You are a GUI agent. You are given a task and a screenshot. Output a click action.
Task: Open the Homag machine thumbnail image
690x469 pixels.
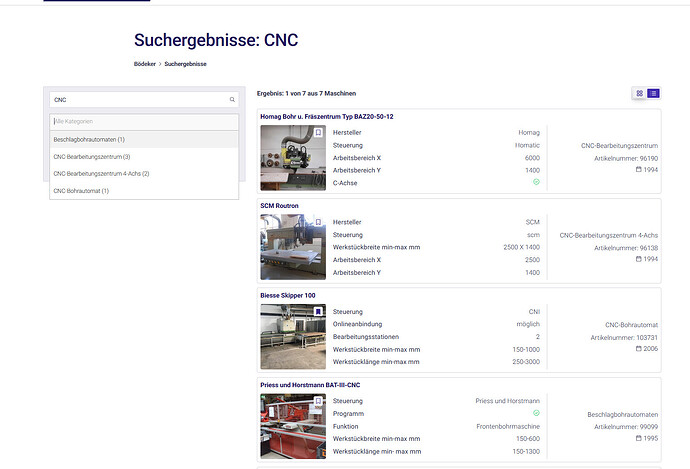(x=293, y=158)
